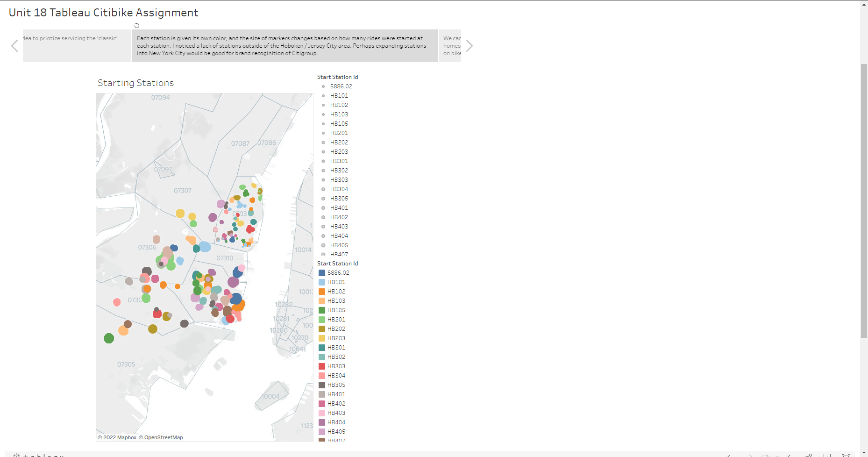The image size is (868, 457).
Task: Highlight the HB403 pale pink swatch
Action: [322, 413]
